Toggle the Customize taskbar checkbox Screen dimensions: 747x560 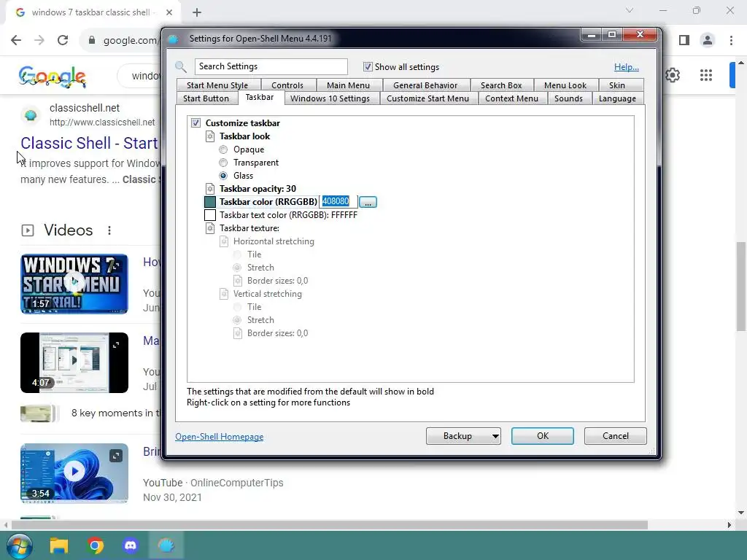[196, 122]
